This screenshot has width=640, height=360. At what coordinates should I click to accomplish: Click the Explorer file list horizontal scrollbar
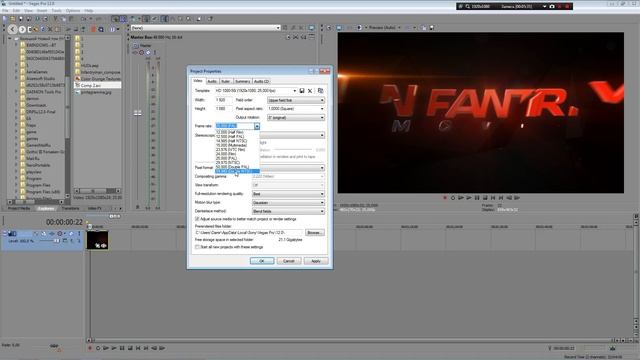98,191
